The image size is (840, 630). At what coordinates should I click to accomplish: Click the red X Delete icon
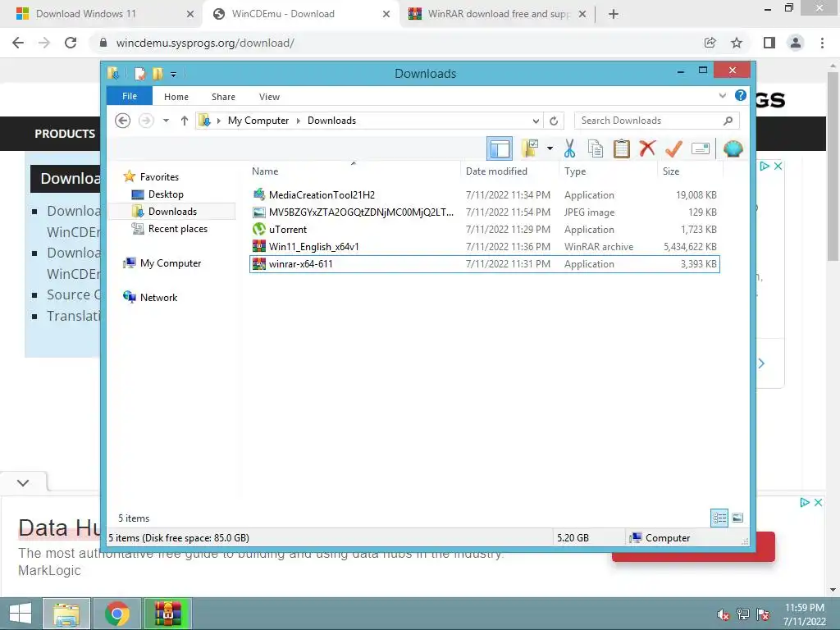[647, 148]
